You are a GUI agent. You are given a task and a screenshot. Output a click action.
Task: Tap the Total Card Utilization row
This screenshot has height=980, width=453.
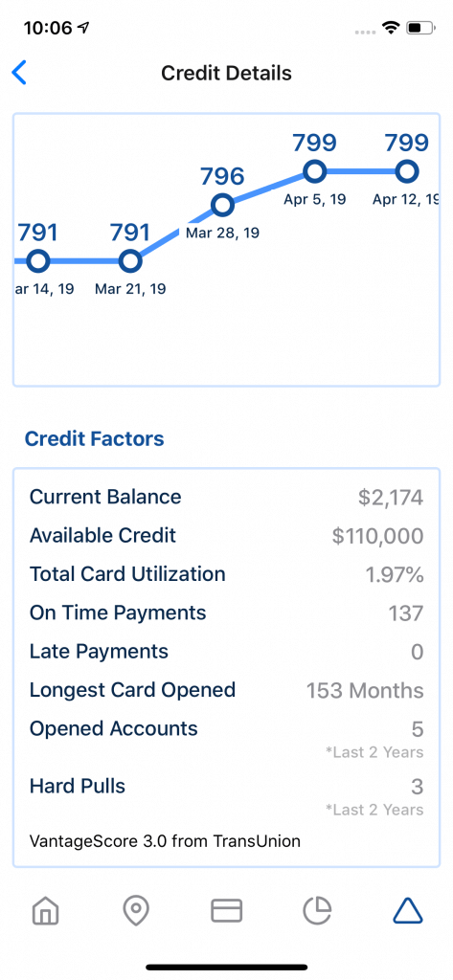[226, 574]
